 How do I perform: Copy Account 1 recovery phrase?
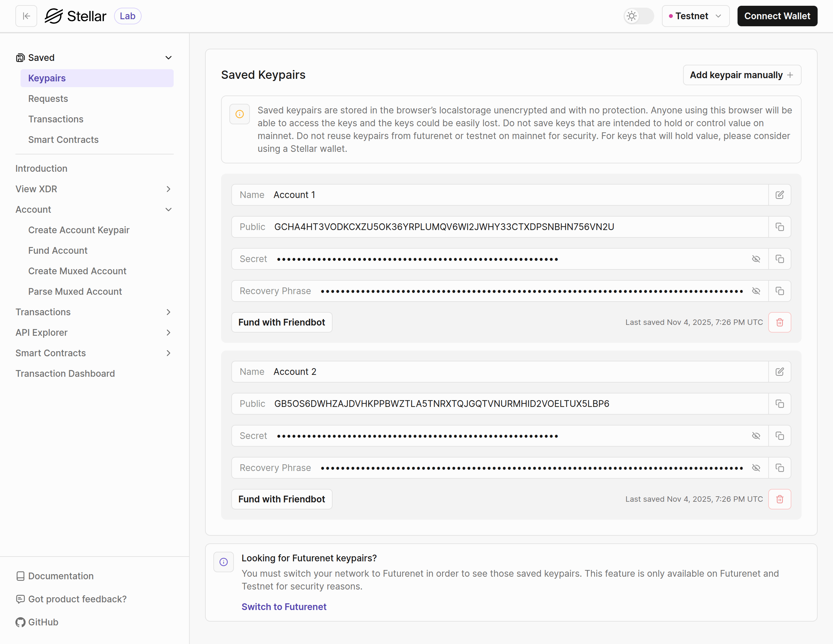point(779,291)
